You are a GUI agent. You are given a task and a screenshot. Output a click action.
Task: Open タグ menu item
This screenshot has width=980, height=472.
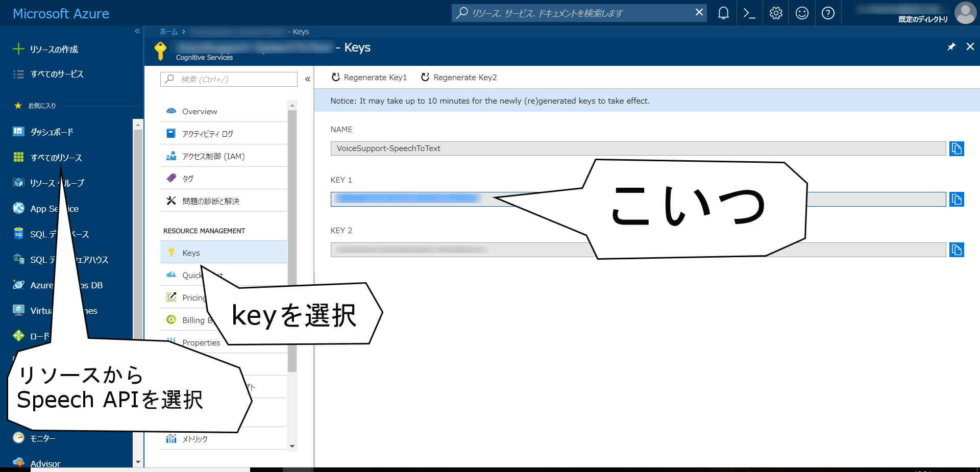(224, 179)
